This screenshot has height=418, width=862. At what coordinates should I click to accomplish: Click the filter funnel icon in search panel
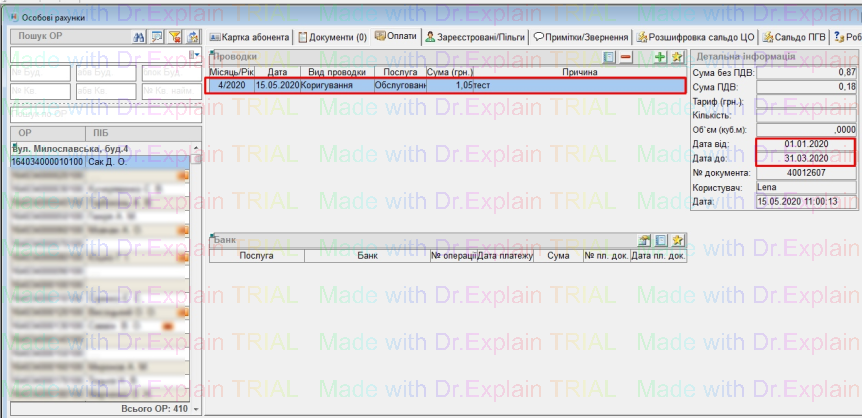coord(174,37)
